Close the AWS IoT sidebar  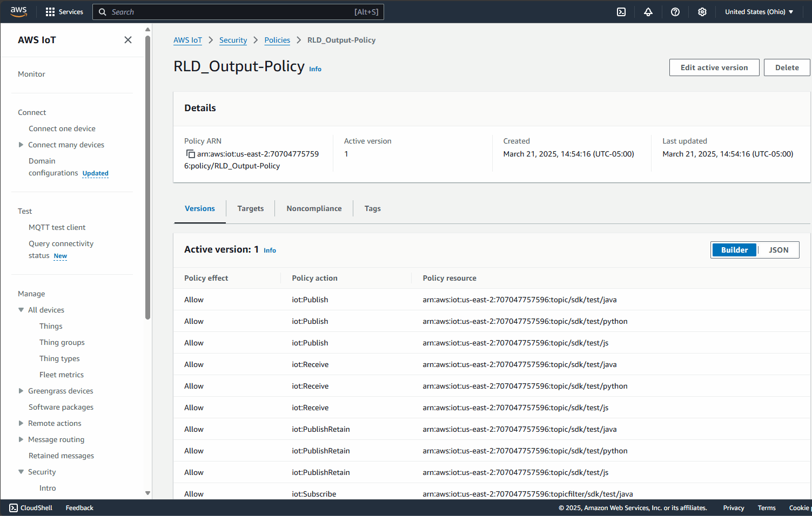(128, 40)
